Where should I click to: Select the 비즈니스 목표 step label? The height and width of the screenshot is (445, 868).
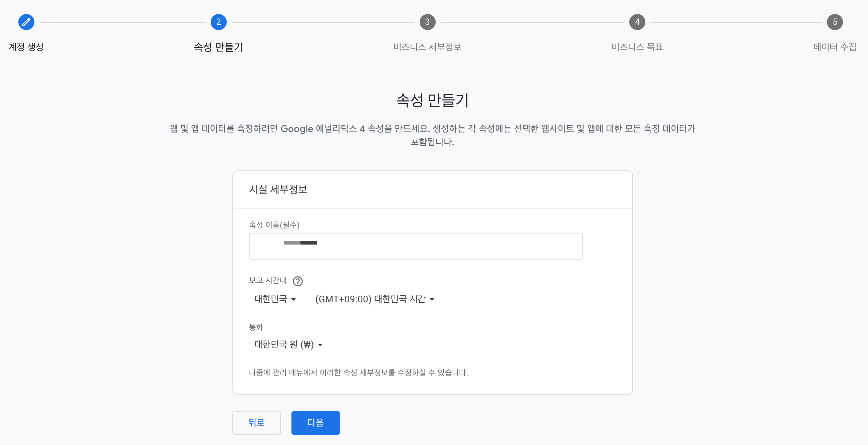coord(637,47)
